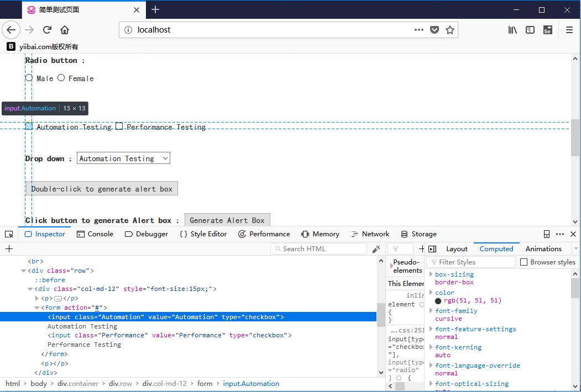581x392 pixels.
Task: Open devtools customize three-dot menu
Action: [560, 234]
